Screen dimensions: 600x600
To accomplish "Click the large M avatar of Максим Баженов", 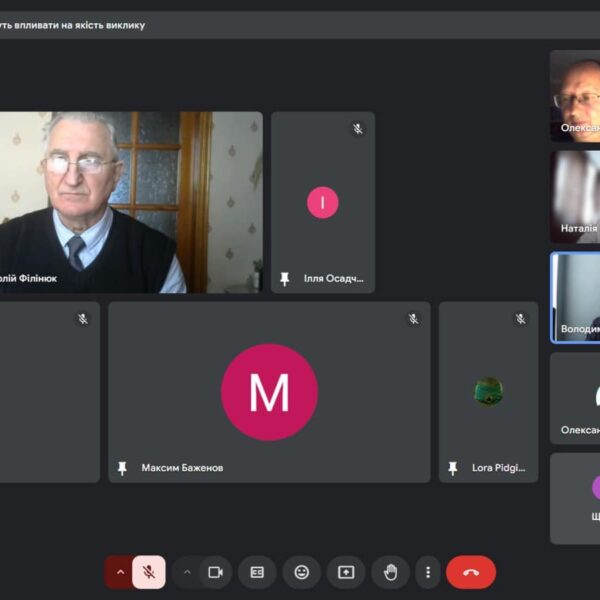I will [269, 392].
